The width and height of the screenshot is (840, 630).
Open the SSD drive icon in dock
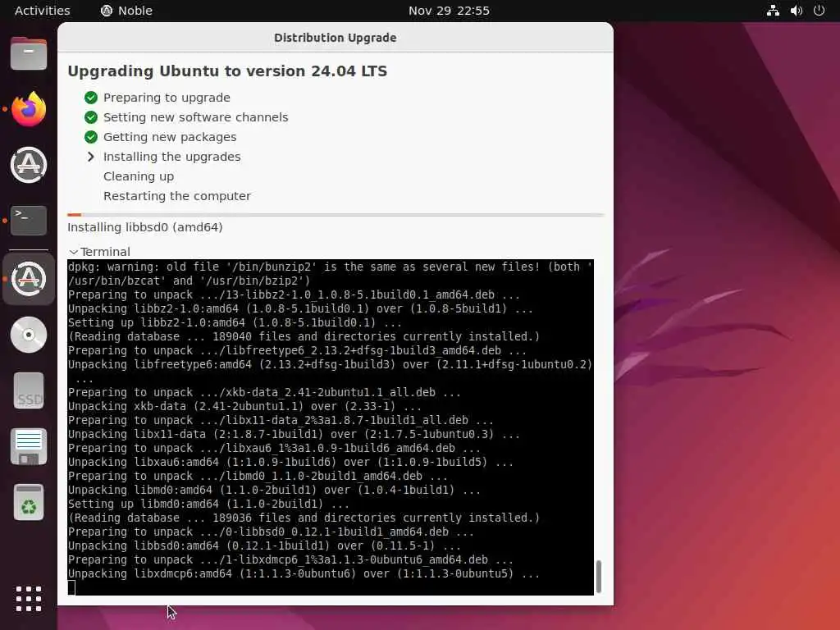(29, 390)
